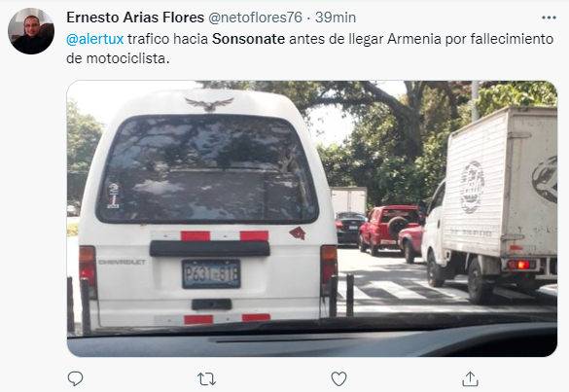Click the eagle emblem on the van

[x=209, y=104]
